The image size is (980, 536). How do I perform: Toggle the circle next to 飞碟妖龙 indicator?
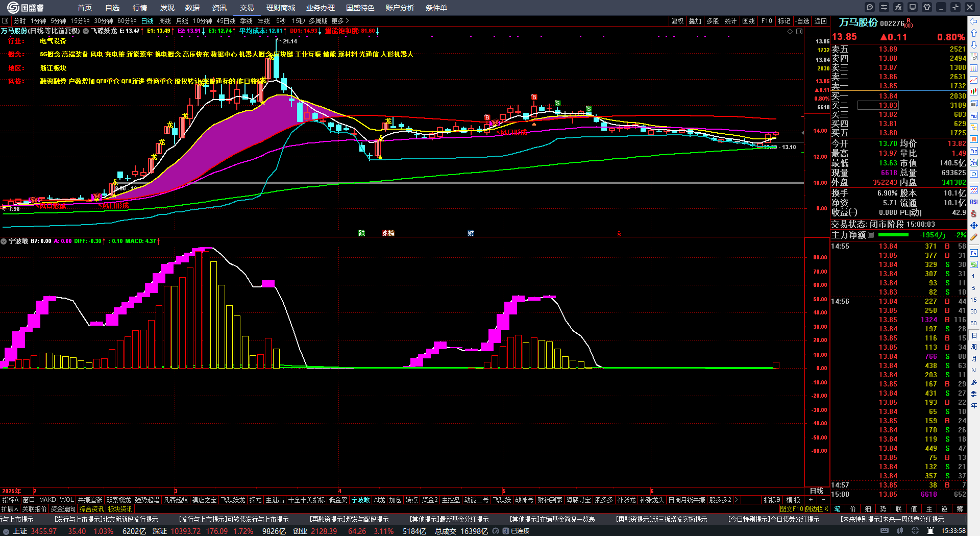click(x=86, y=31)
